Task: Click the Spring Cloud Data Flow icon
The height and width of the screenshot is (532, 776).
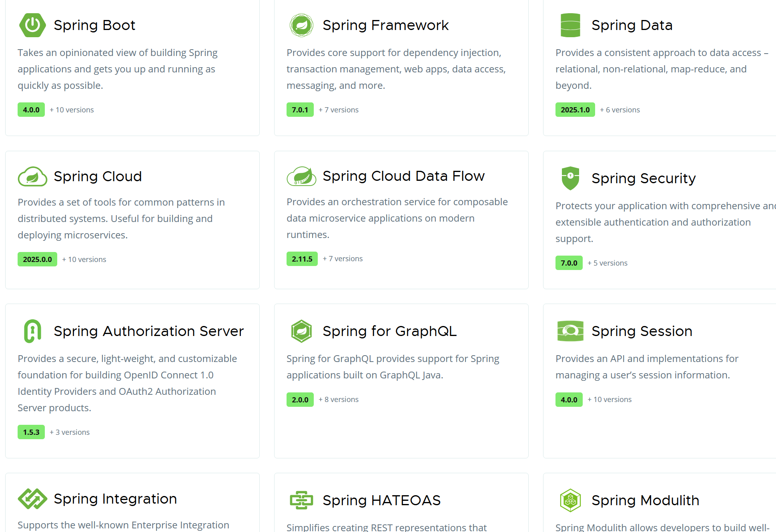Action: [x=301, y=176]
